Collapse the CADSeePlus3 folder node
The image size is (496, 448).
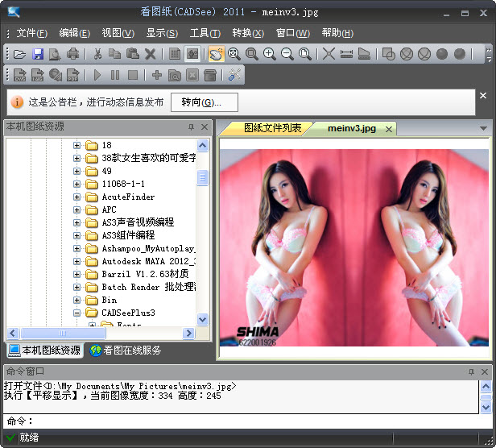(x=77, y=313)
